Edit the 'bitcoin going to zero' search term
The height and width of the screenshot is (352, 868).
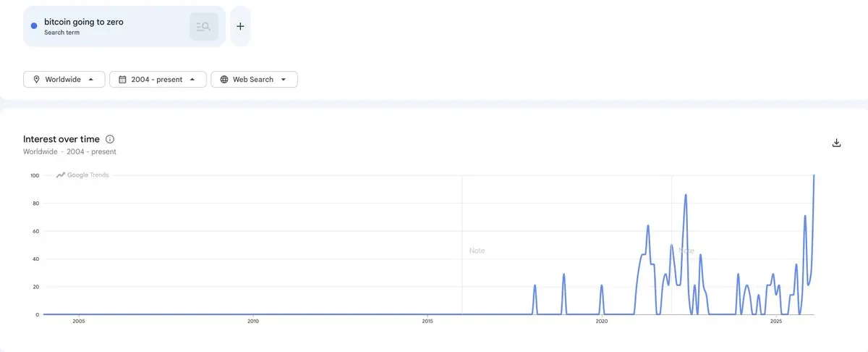84,22
